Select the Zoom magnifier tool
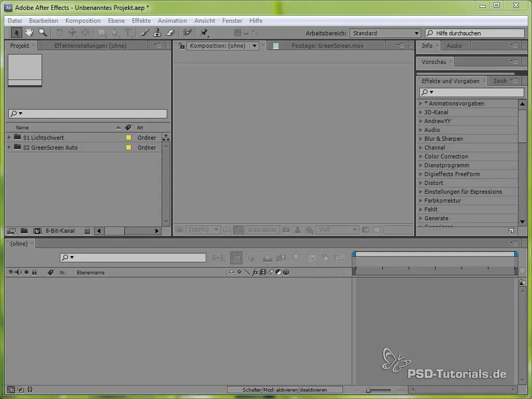Image resolution: width=532 pixels, height=399 pixels. 43,33
